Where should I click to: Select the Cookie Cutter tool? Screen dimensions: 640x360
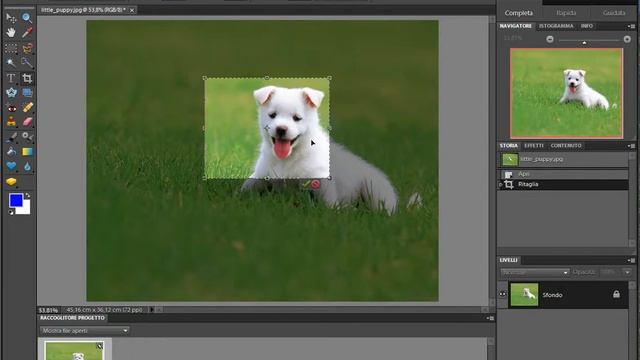pyautogui.click(x=11, y=93)
